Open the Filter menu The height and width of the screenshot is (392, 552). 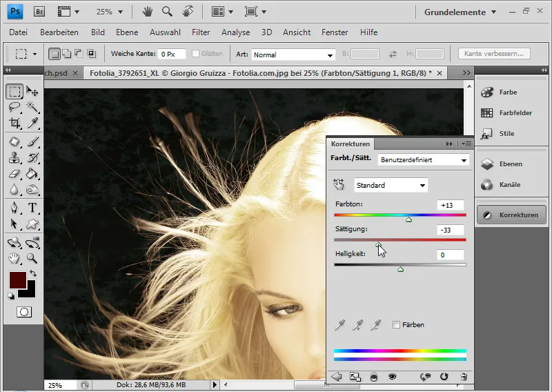coord(201,32)
